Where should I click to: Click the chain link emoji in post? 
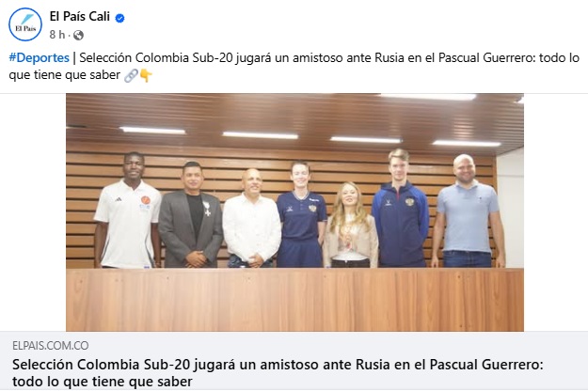(131, 75)
